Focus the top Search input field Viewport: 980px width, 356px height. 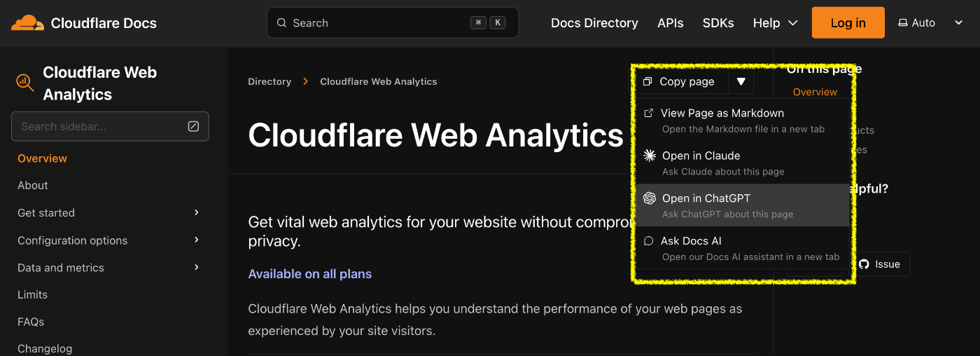click(x=393, y=22)
